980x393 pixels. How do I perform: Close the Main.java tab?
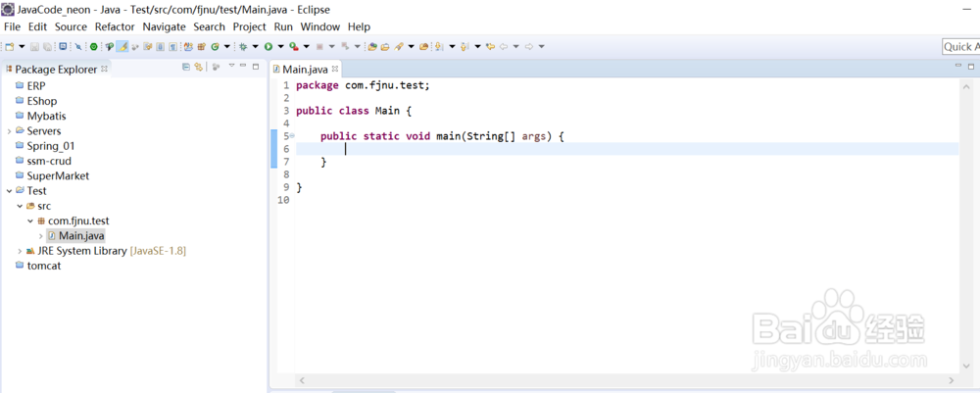coord(335,69)
